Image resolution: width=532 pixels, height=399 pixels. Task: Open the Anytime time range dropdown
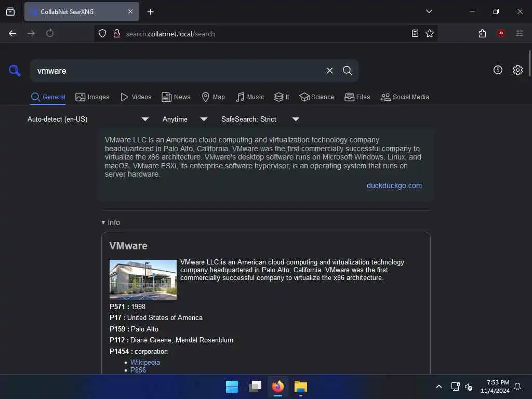pos(184,119)
